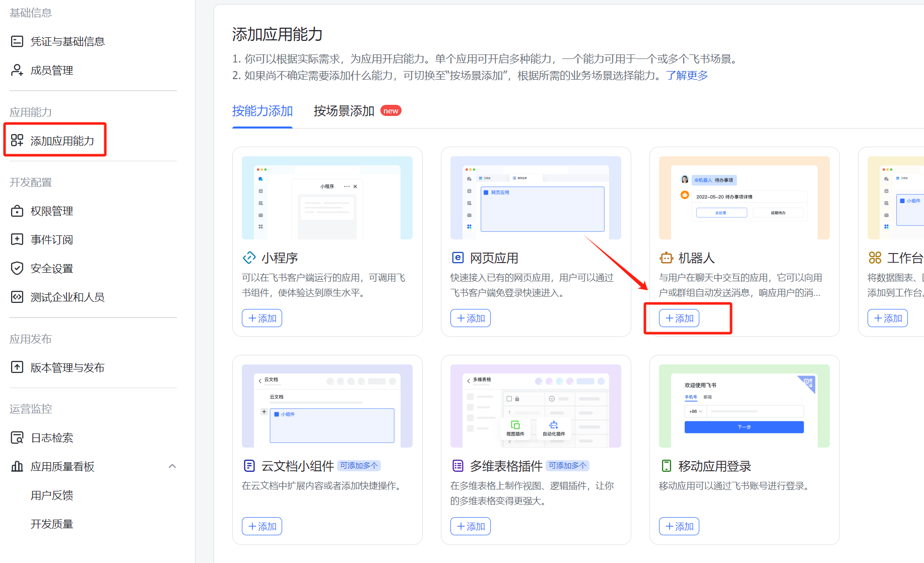Viewport: 924px width, 563px height.
Task: Click the 工作台 card icon
Action: pos(875,258)
